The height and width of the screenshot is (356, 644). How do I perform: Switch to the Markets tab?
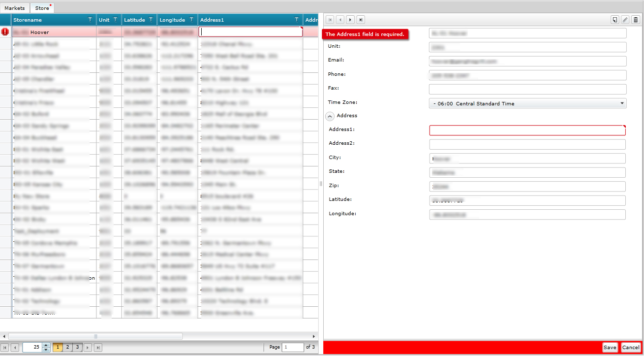(x=15, y=8)
